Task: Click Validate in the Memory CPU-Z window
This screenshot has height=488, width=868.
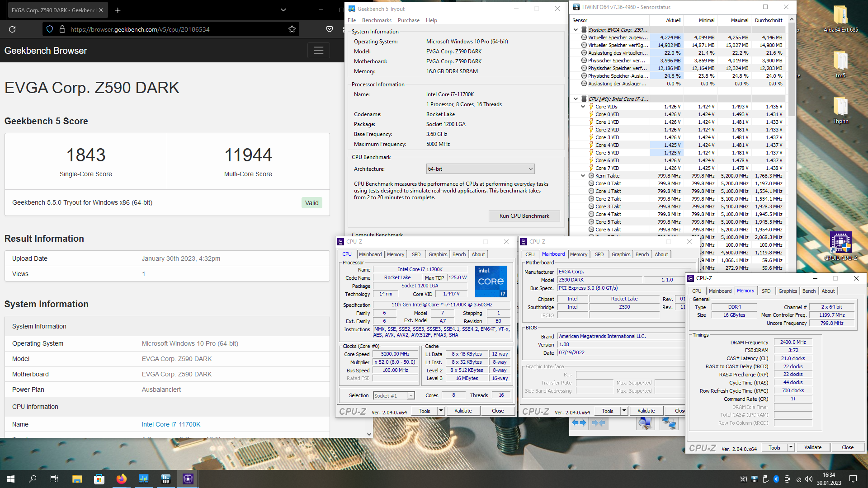Action: [x=813, y=447]
